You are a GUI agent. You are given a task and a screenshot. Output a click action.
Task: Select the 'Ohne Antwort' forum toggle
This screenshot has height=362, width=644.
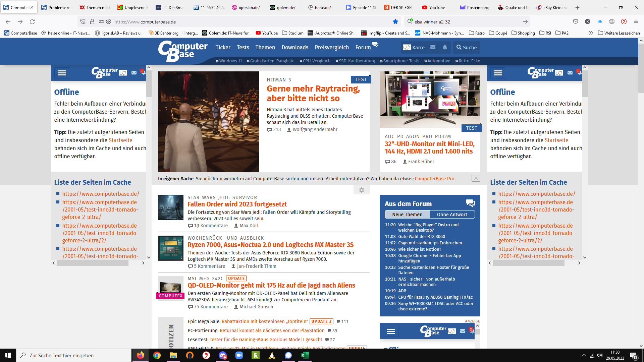pyautogui.click(x=452, y=215)
